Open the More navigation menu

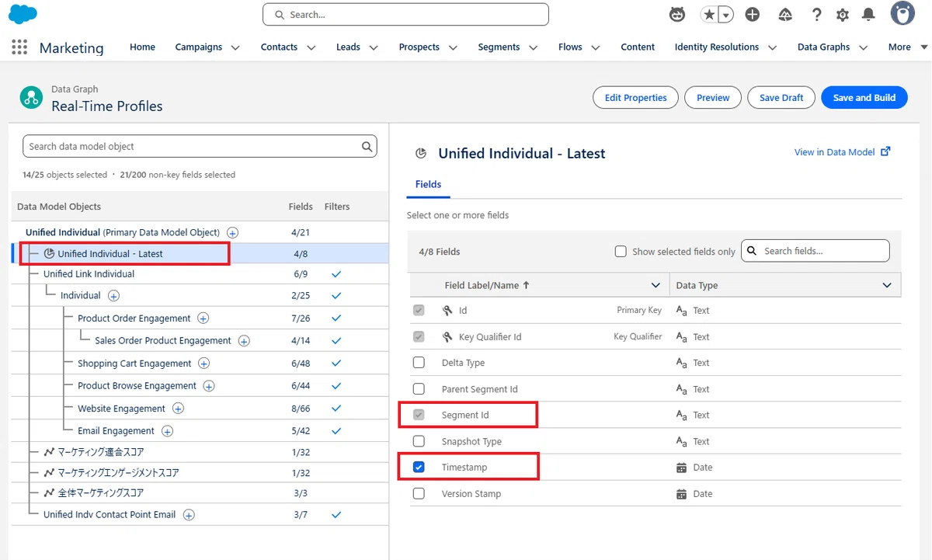coord(907,47)
